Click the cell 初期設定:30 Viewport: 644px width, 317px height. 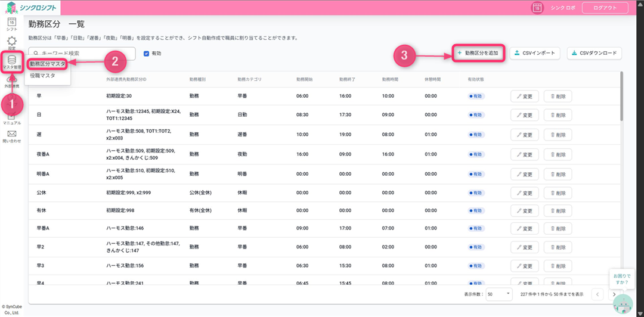tap(119, 97)
